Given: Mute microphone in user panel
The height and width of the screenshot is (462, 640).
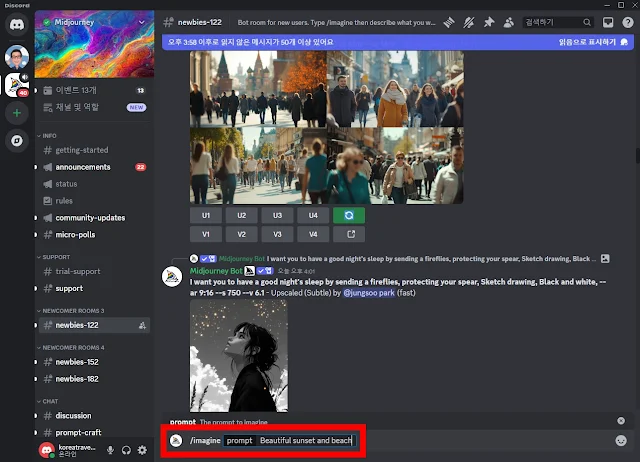Looking at the screenshot, I should [x=110, y=450].
